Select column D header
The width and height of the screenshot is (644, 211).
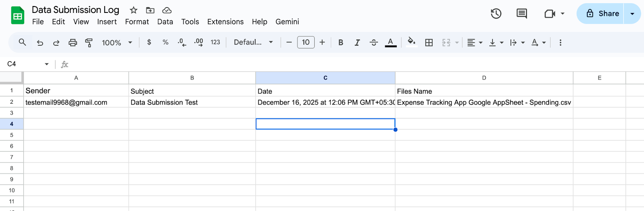click(484, 78)
